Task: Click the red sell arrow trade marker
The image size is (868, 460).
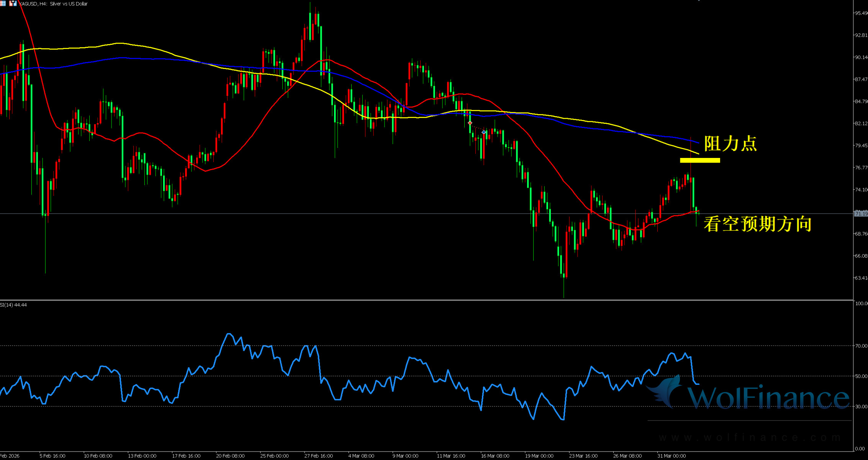Action: click(x=470, y=123)
